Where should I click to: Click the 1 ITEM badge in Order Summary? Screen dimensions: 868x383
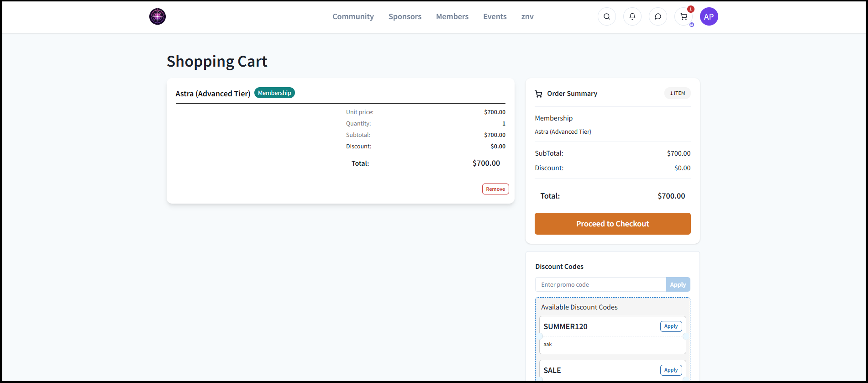(x=677, y=93)
